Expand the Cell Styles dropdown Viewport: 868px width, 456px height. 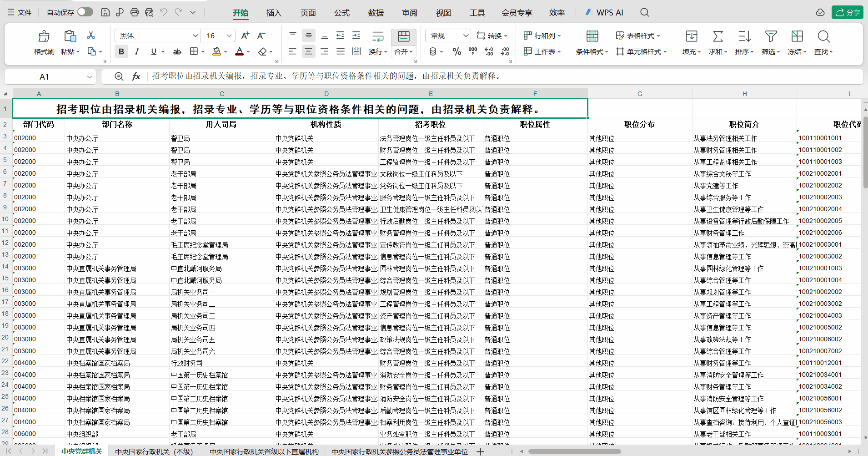coord(641,51)
